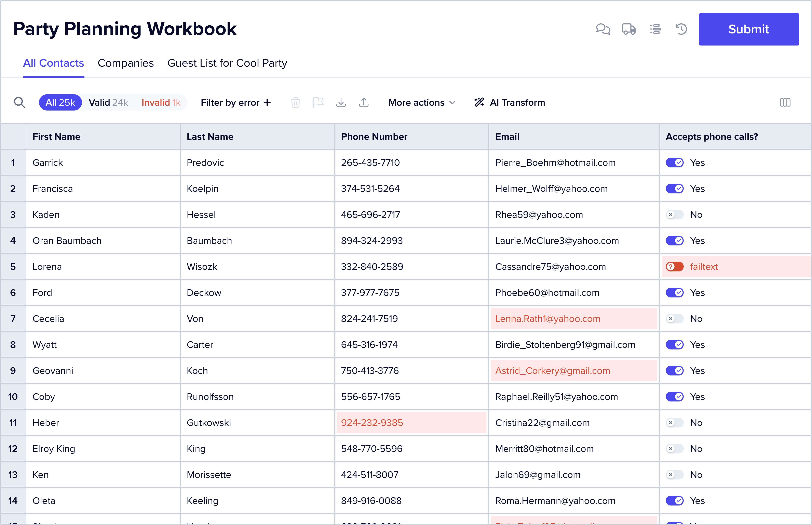Open the column layout icon
Viewport: 812px width, 525px height.
click(785, 102)
